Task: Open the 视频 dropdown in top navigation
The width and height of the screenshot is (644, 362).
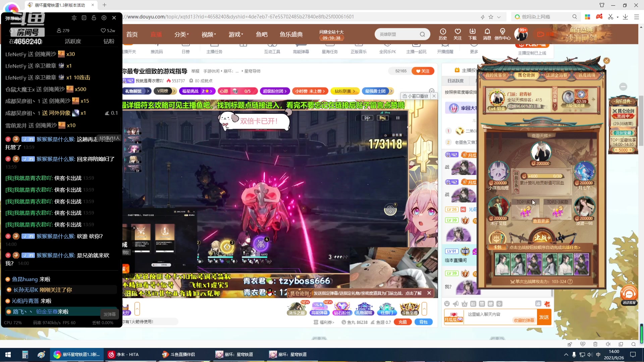Action: 209,34
